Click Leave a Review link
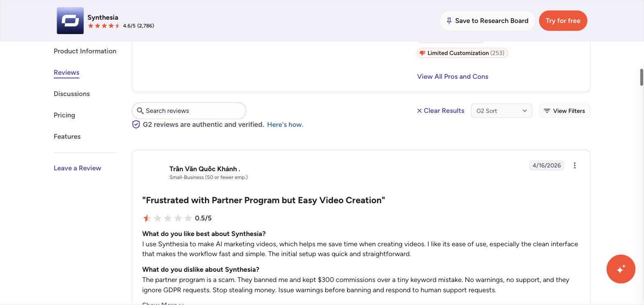 click(x=78, y=168)
